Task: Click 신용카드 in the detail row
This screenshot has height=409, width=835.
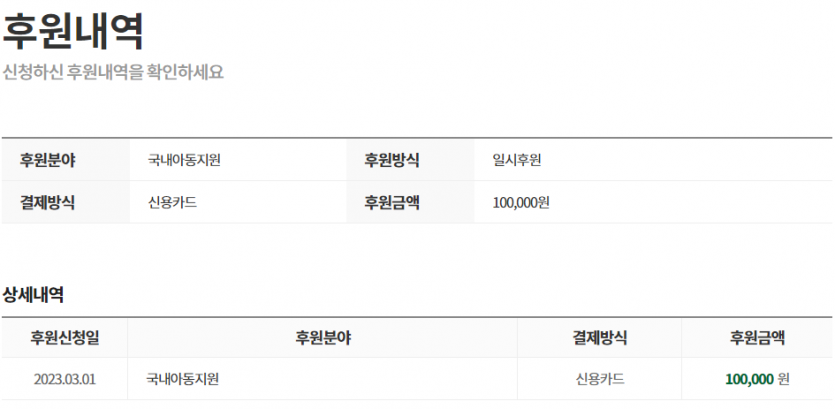Action: click(x=600, y=379)
